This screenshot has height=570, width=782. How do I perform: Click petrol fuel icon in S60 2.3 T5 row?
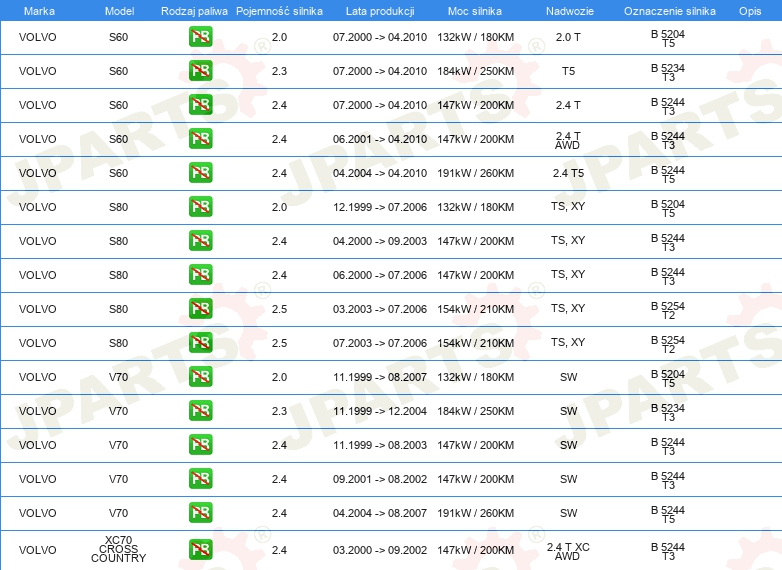(200, 71)
